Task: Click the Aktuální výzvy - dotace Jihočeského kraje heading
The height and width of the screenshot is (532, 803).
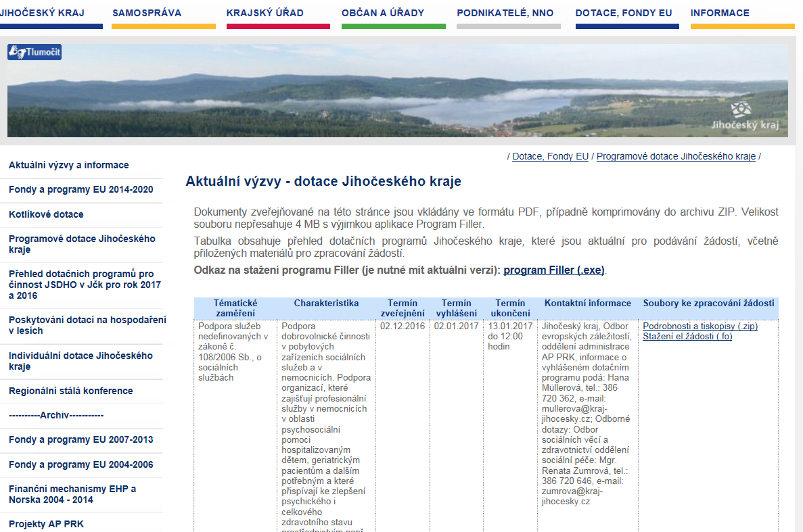Action: (323, 181)
